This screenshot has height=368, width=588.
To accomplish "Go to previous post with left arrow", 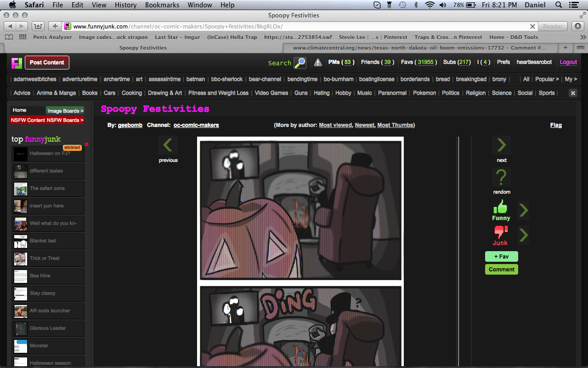I will (x=168, y=145).
